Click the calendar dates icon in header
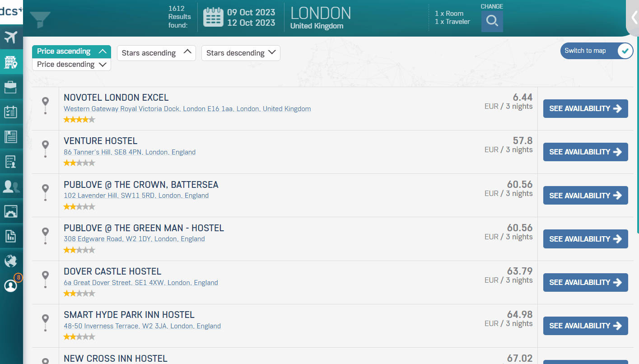The height and width of the screenshot is (364, 639). [213, 18]
